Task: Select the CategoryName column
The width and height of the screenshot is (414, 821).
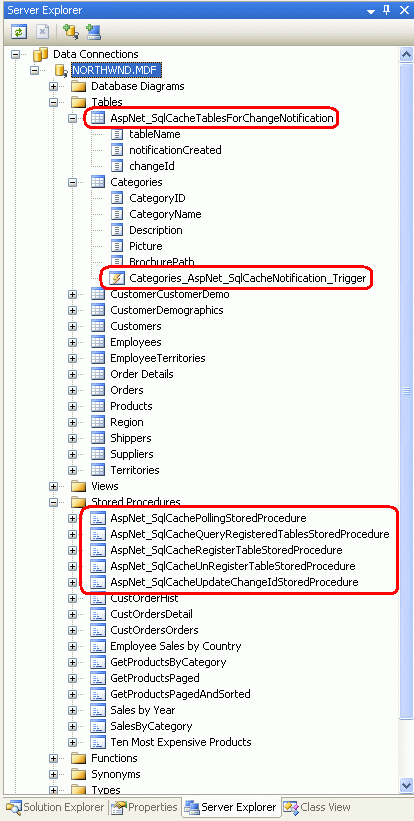Action: pos(165,214)
